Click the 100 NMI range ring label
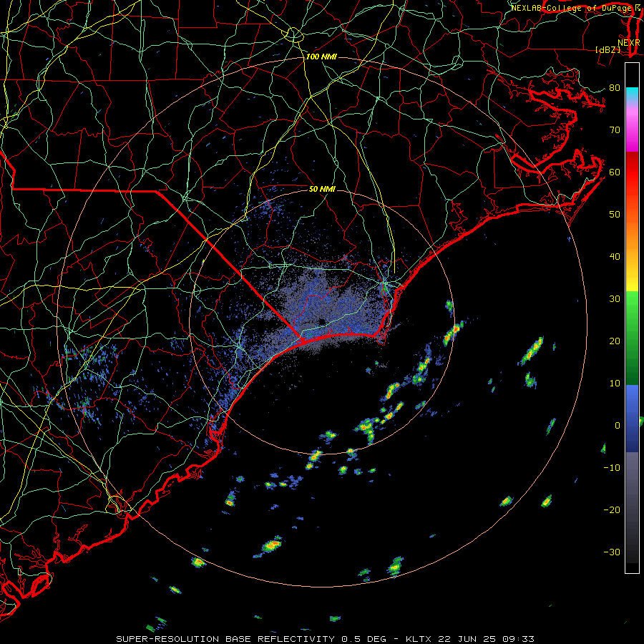The image size is (644, 644). coord(321,57)
